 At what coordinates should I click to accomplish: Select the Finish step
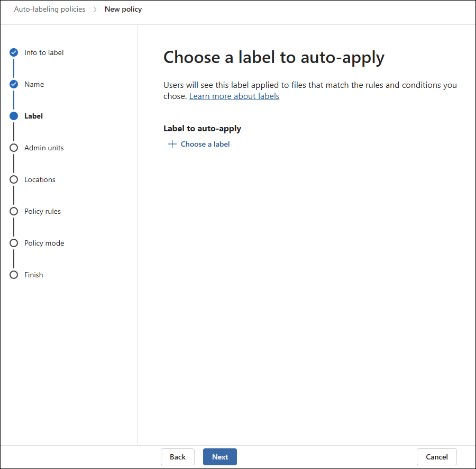tap(34, 275)
